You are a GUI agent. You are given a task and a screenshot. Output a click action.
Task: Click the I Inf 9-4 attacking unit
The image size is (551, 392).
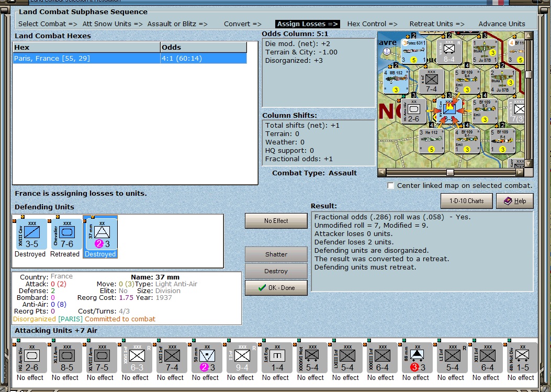pos(242,357)
